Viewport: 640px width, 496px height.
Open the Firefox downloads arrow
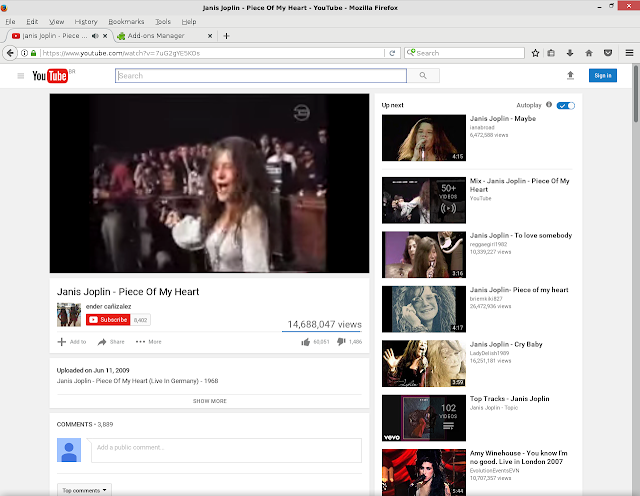pyautogui.click(x=570, y=53)
